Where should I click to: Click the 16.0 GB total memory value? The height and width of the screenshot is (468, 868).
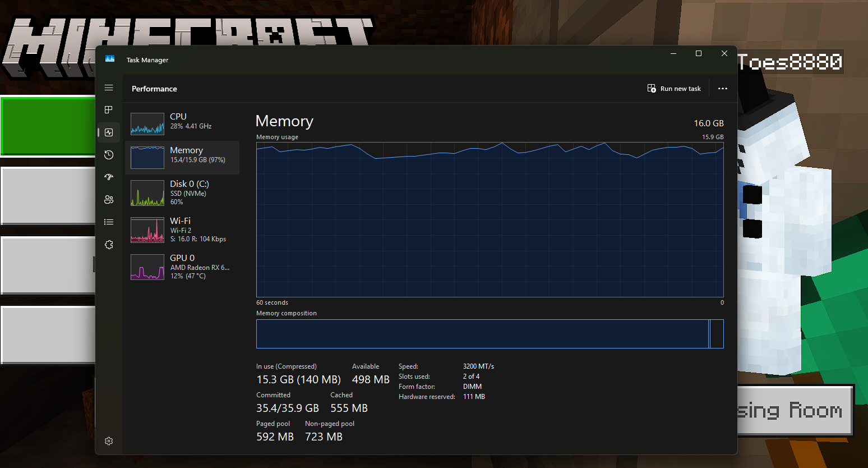[709, 123]
